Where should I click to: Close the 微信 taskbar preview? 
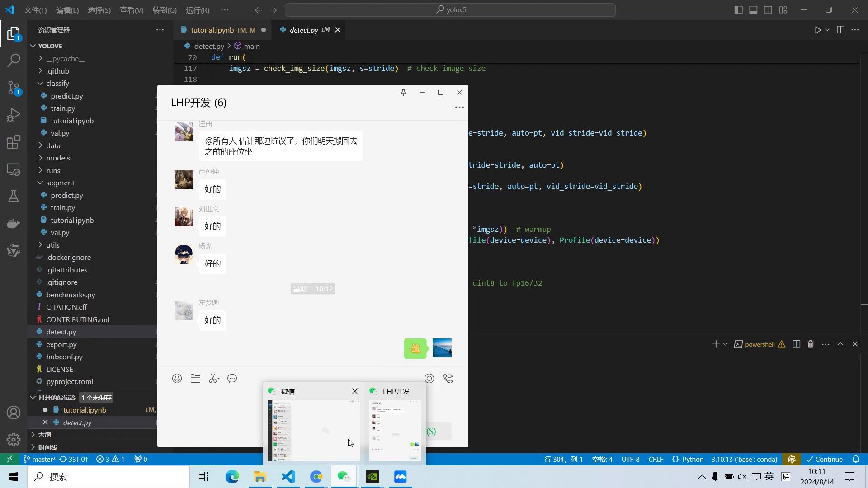(x=355, y=391)
